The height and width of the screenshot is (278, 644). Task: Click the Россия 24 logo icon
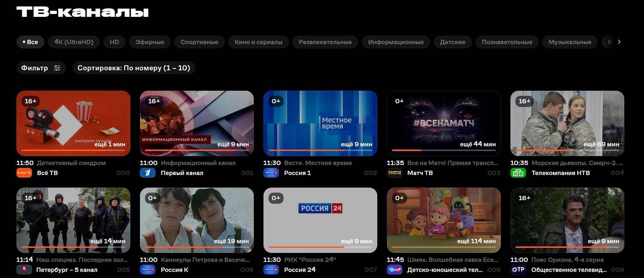[271, 269]
